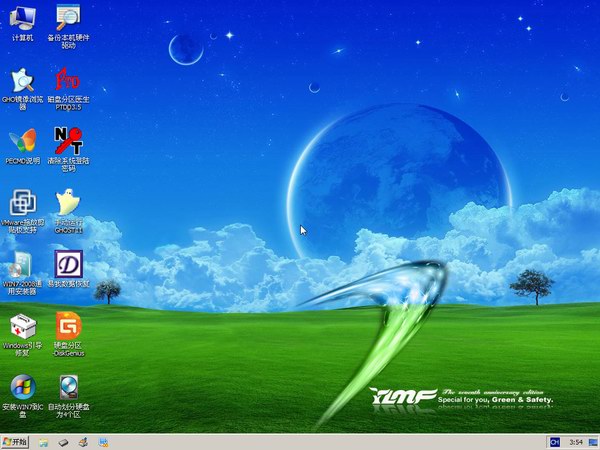Launch GHO镜像浏览器 image browser
Image resolution: width=600 pixels, height=450 pixels.
[22, 80]
